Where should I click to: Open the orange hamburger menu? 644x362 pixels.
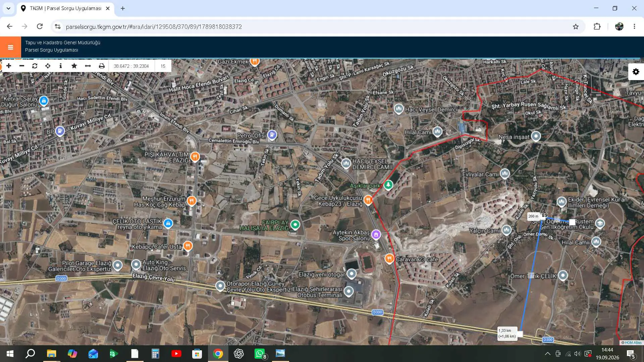click(10, 47)
